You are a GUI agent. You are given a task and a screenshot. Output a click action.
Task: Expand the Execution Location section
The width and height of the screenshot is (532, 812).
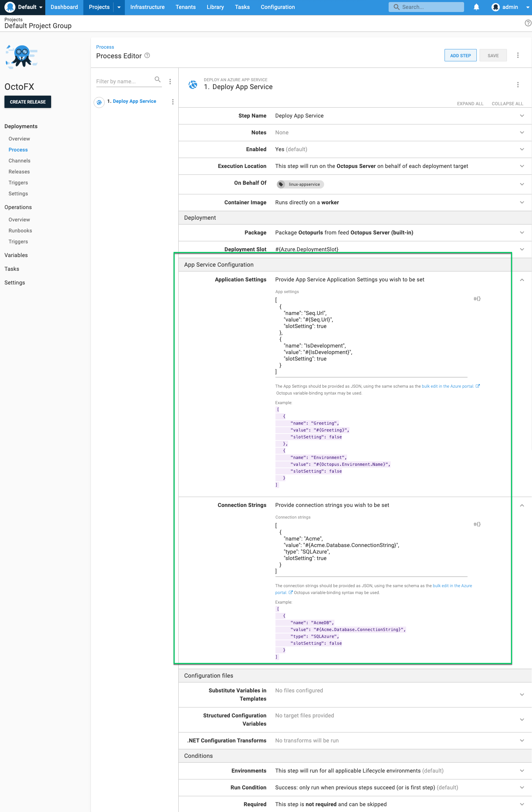coord(522,166)
